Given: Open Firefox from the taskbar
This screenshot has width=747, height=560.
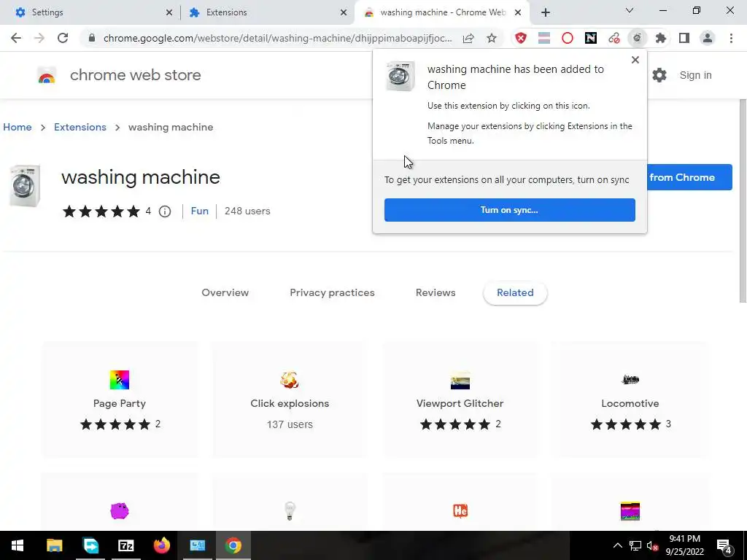Looking at the screenshot, I should 162,545.
